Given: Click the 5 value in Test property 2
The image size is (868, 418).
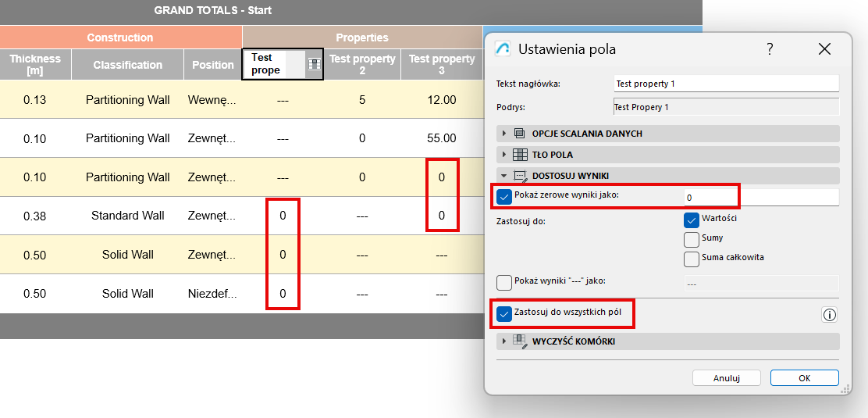Looking at the screenshot, I should pyautogui.click(x=362, y=100).
